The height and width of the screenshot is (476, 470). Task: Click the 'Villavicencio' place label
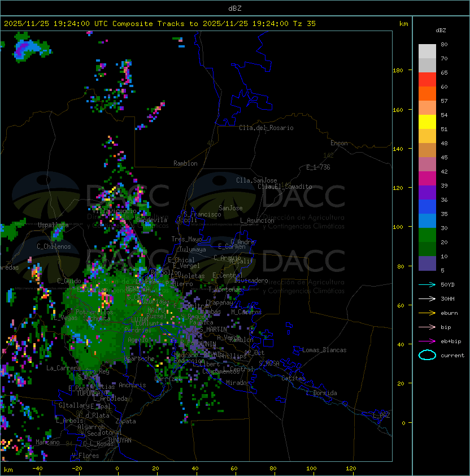pos(114,211)
